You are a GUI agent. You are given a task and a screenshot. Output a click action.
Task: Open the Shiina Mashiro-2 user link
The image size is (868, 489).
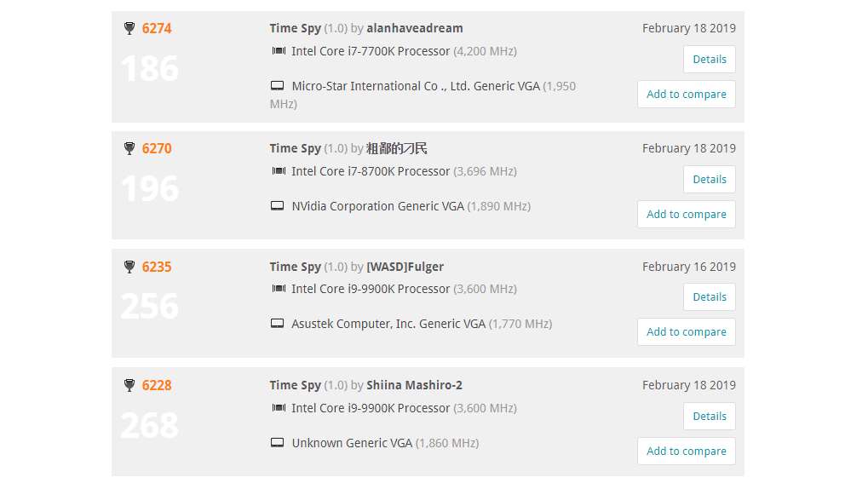(414, 385)
